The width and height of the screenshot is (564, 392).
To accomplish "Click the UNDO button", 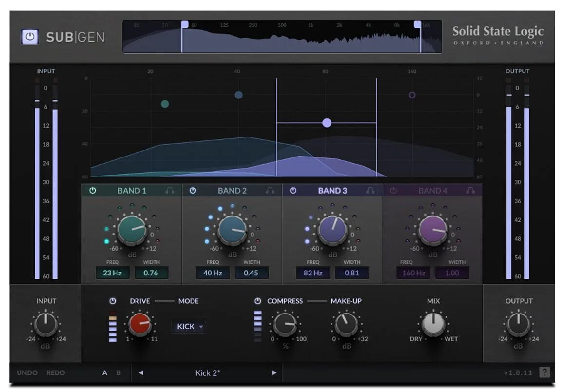I will [27, 372].
